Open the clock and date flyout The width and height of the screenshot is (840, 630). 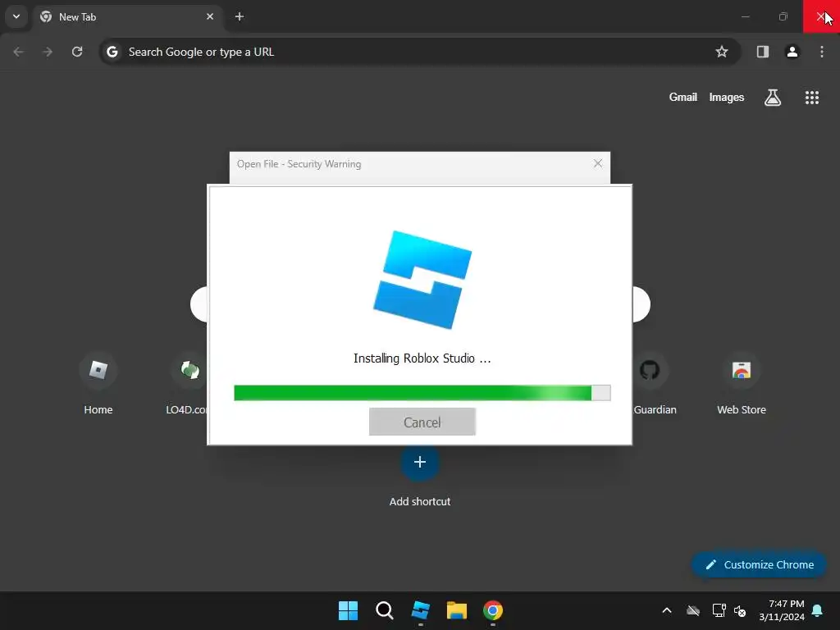pyautogui.click(x=782, y=610)
